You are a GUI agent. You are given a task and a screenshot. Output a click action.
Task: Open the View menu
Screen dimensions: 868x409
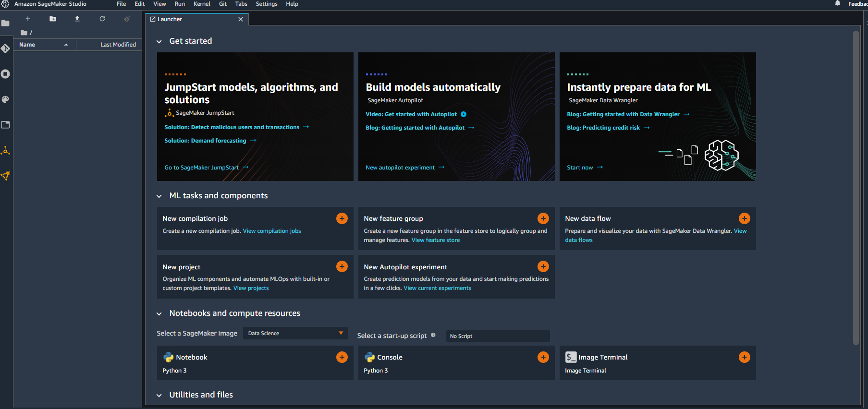click(159, 4)
